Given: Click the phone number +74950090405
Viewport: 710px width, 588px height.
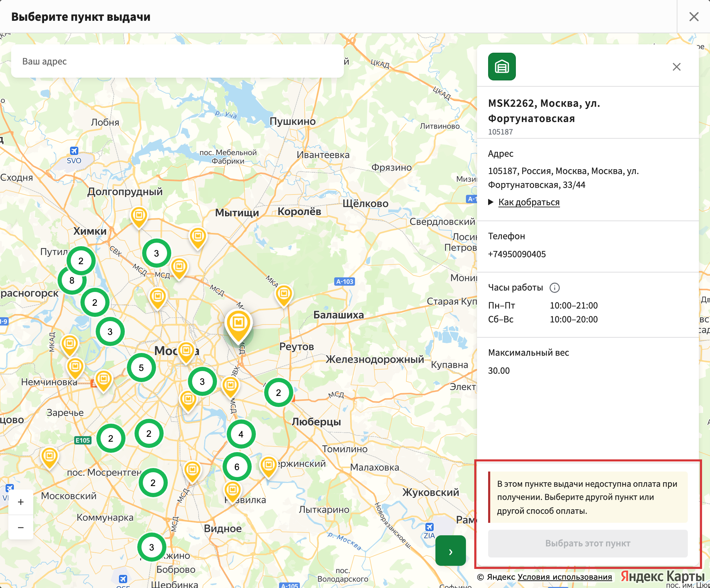Looking at the screenshot, I should tap(517, 254).
